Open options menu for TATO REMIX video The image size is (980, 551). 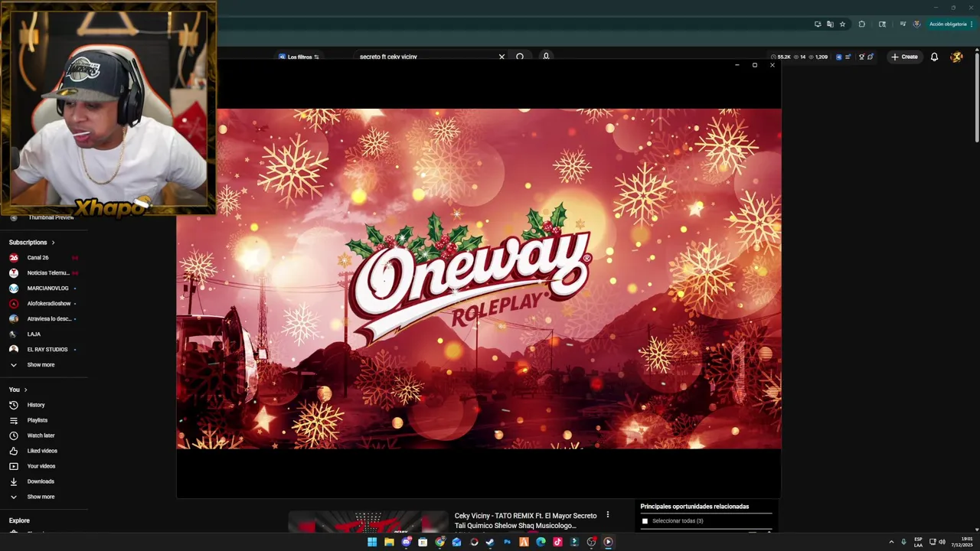click(608, 515)
